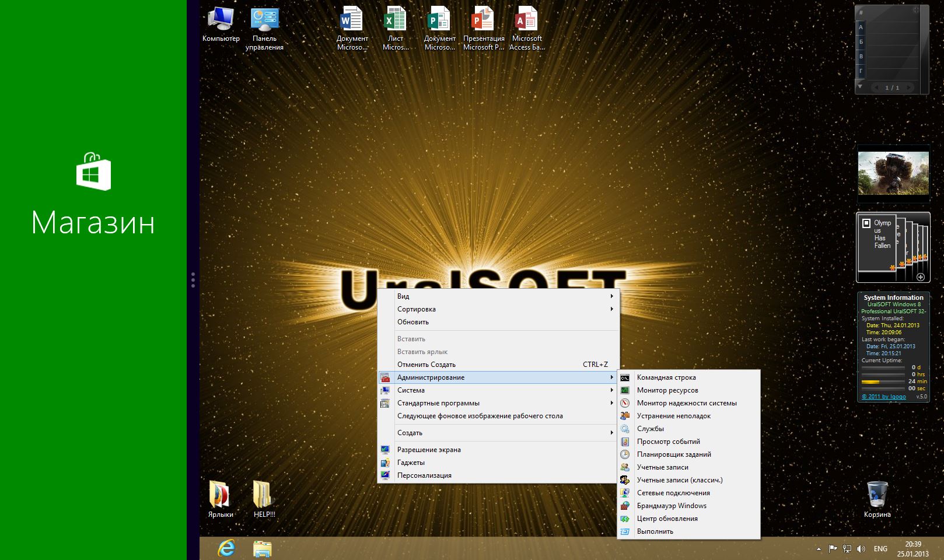Viewport: 944px width, 560px height.
Task: Expand the Вид submenu
Action: [499, 296]
